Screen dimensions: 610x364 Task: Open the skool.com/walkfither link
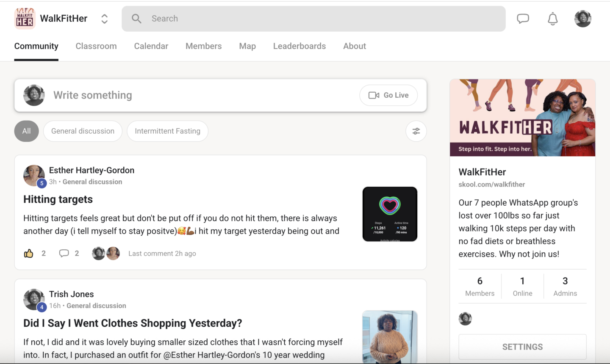click(x=492, y=185)
